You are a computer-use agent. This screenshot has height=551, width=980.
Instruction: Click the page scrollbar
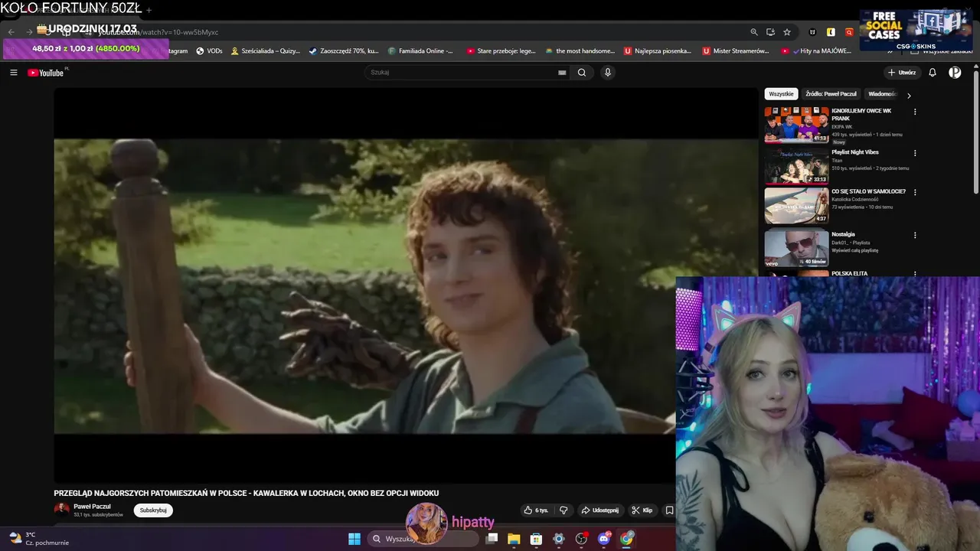tap(976, 134)
